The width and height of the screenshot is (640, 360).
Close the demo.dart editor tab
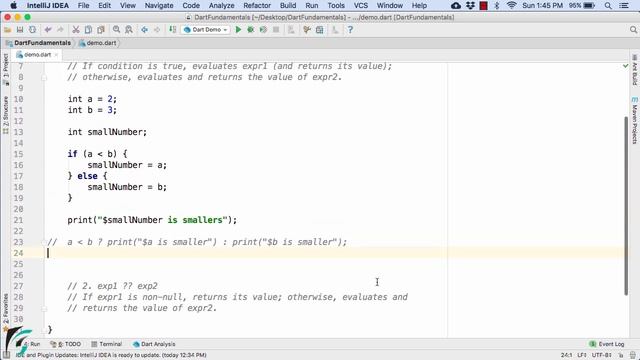(x=56, y=55)
